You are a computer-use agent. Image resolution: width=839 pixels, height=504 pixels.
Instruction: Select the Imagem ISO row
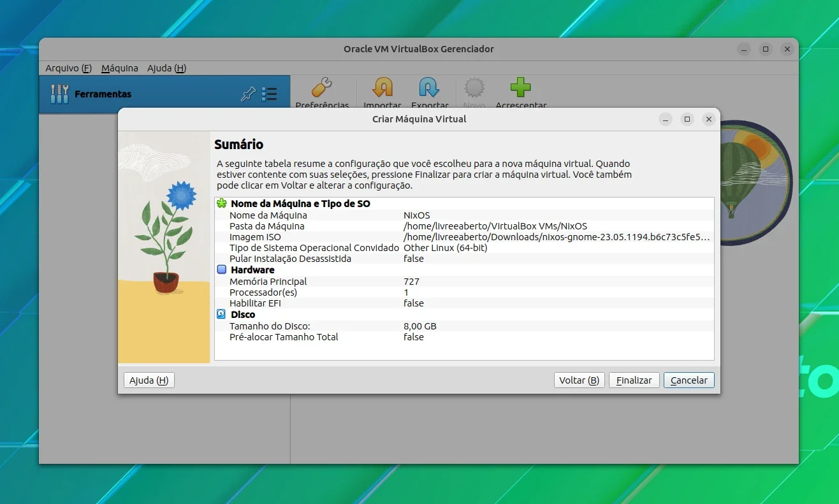[464, 237]
